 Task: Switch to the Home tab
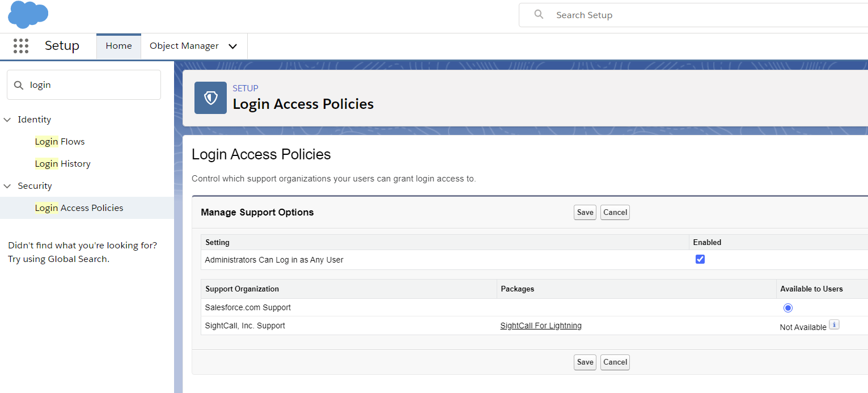click(118, 46)
